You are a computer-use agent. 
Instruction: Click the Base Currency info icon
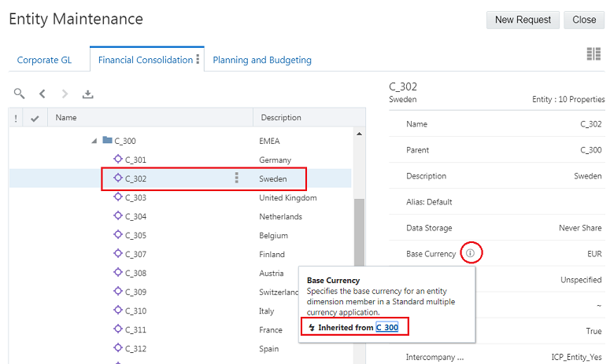click(471, 253)
